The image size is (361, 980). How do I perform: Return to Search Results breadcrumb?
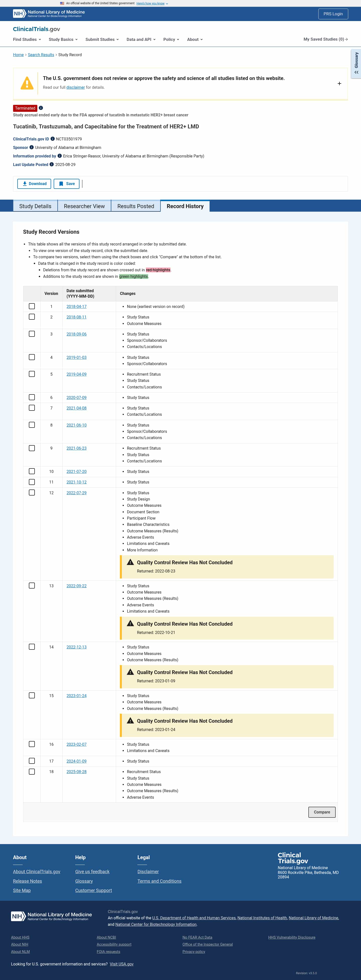[41, 55]
